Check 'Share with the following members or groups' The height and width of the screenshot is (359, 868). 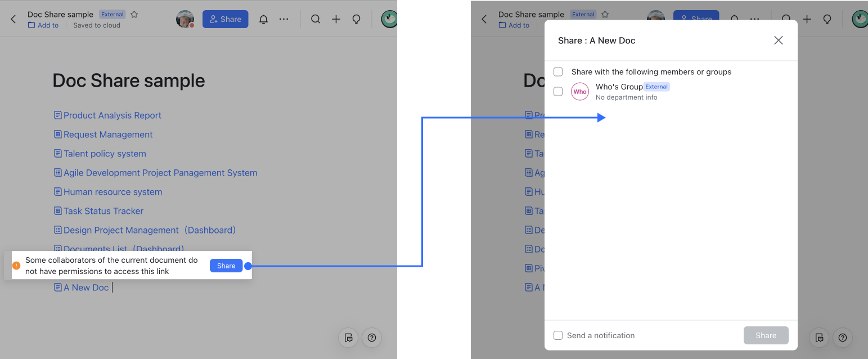click(x=557, y=71)
